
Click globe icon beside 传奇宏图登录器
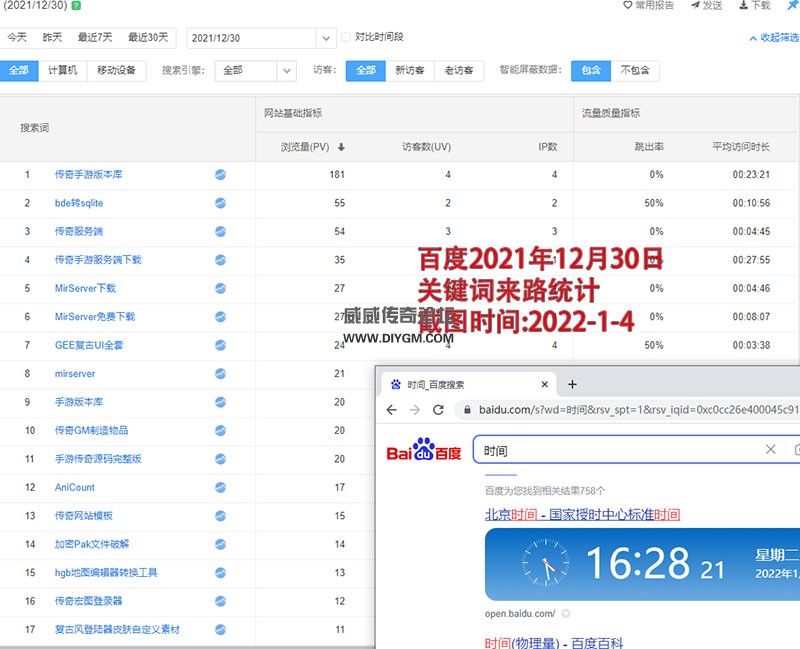[220, 601]
